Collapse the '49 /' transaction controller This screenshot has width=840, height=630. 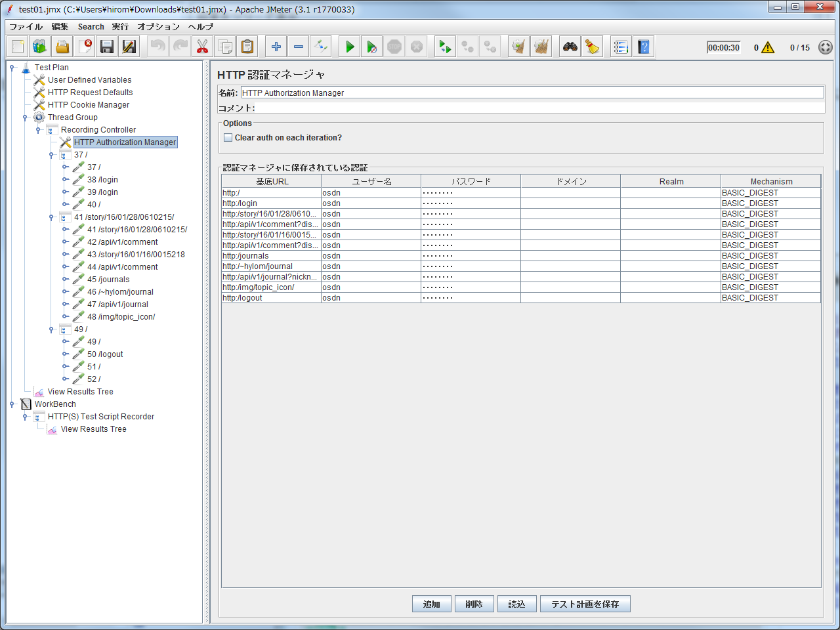51,329
